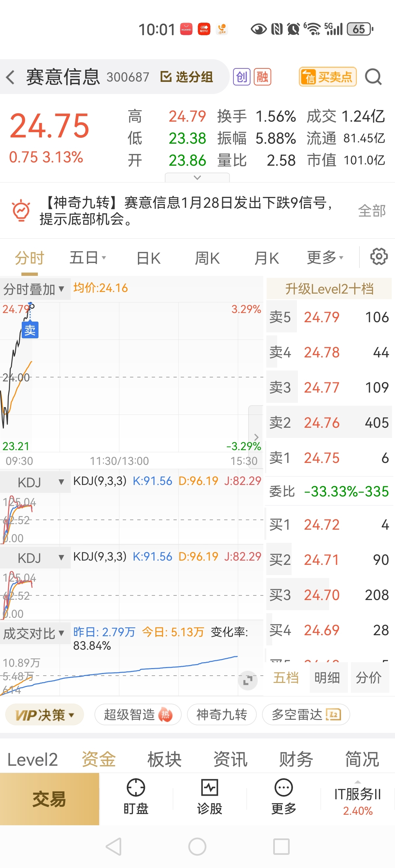
Task: Open the 资讯 tab
Action: 230,760
